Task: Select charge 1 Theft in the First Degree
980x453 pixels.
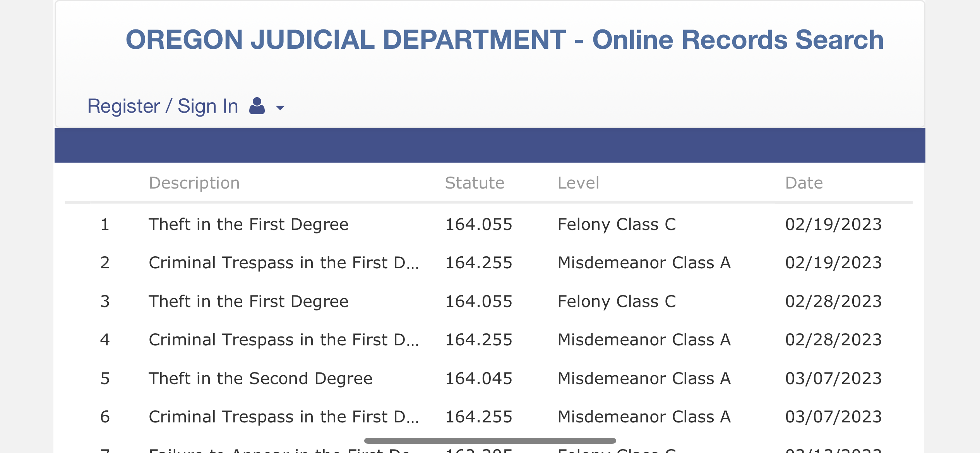Action: click(x=488, y=224)
